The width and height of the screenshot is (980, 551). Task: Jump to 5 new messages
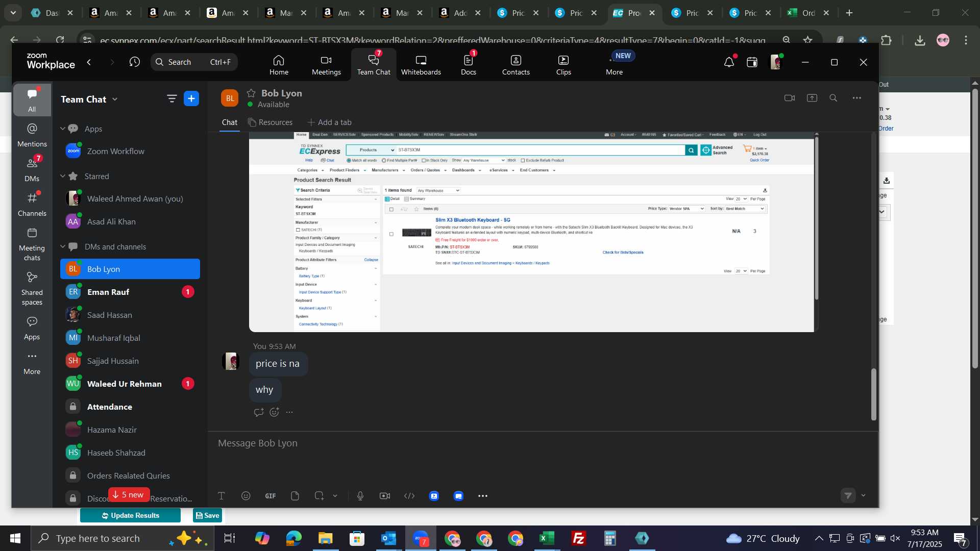(129, 495)
